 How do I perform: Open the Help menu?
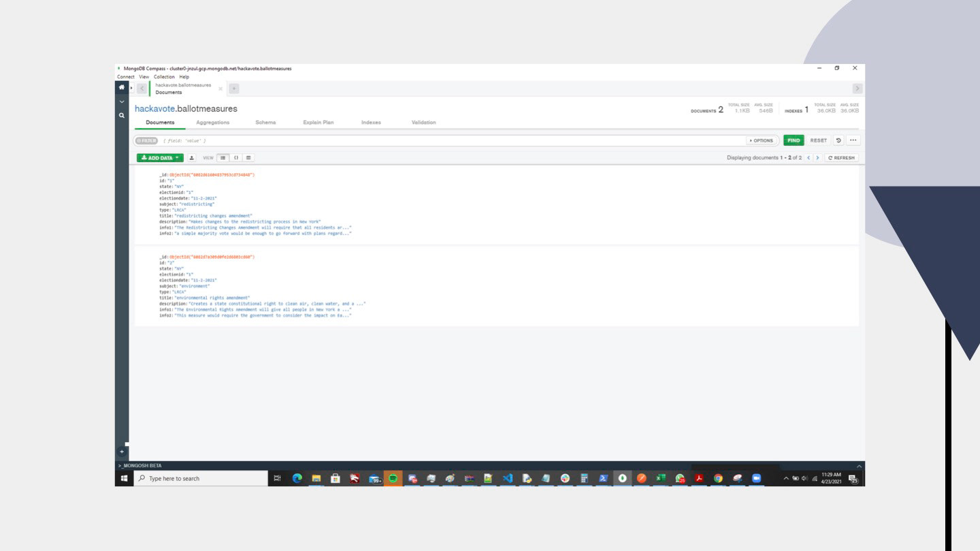click(184, 77)
